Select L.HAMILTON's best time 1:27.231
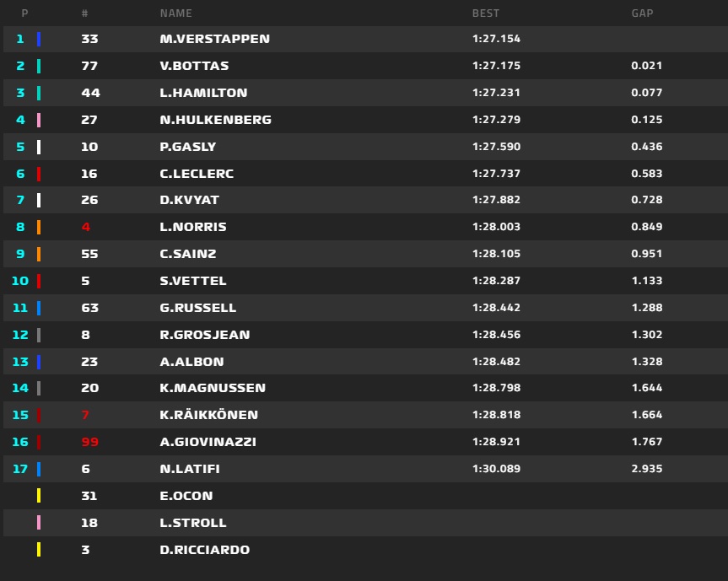Screen dimensions: 728x581 point(496,93)
